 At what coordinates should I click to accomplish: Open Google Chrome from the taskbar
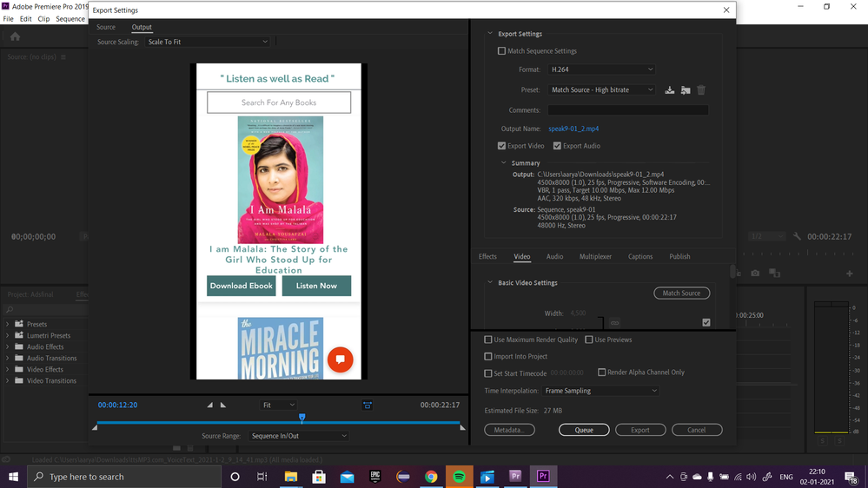(x=431, y=477)
